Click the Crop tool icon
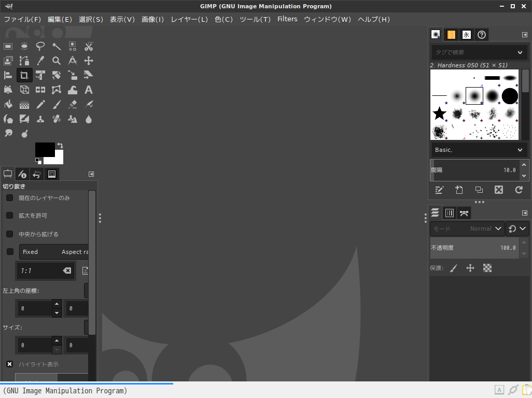Viewport: 532px width, 398px height. click(x=24, y=75)
